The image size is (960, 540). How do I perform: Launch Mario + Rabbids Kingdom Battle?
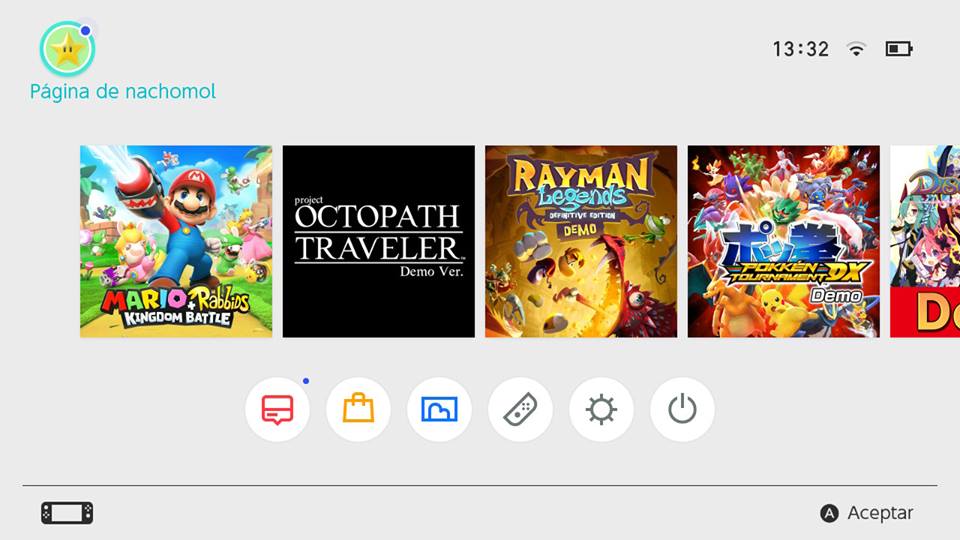176,241
